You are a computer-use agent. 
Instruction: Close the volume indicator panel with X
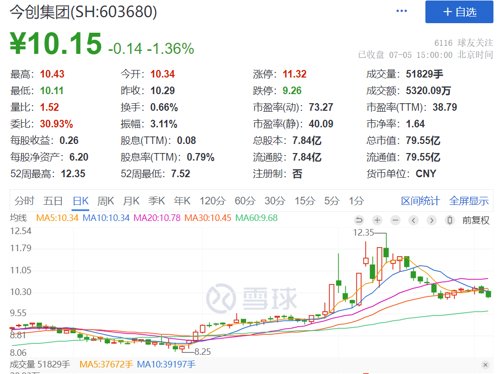485,365
